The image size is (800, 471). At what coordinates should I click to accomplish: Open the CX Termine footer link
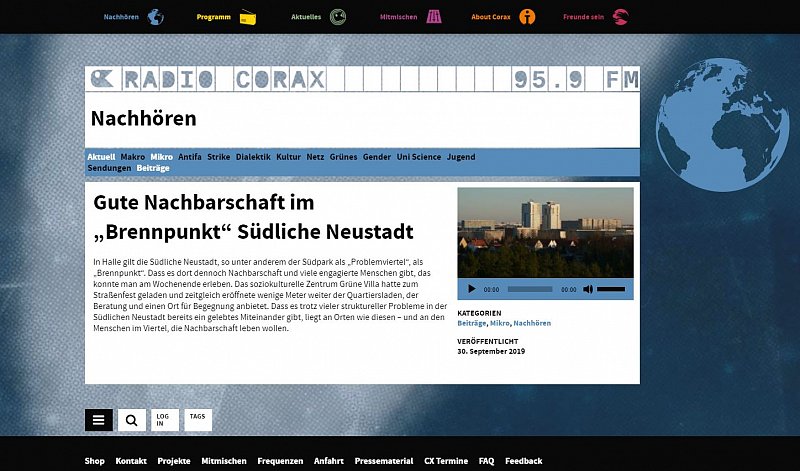click(446, 461)
